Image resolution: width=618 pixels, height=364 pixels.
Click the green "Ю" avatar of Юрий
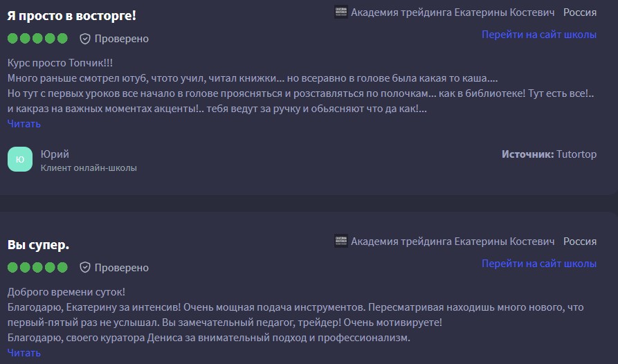click(x=20, y=159)
